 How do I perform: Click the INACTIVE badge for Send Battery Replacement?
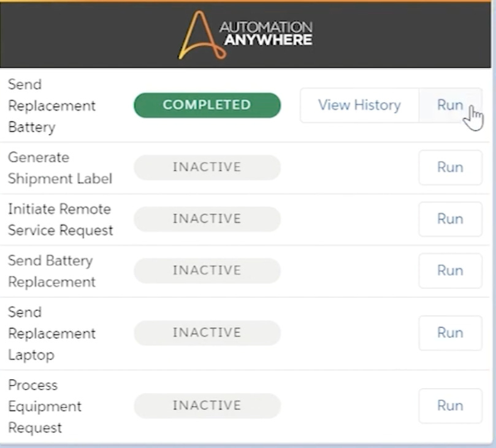(x=207, y=270)
